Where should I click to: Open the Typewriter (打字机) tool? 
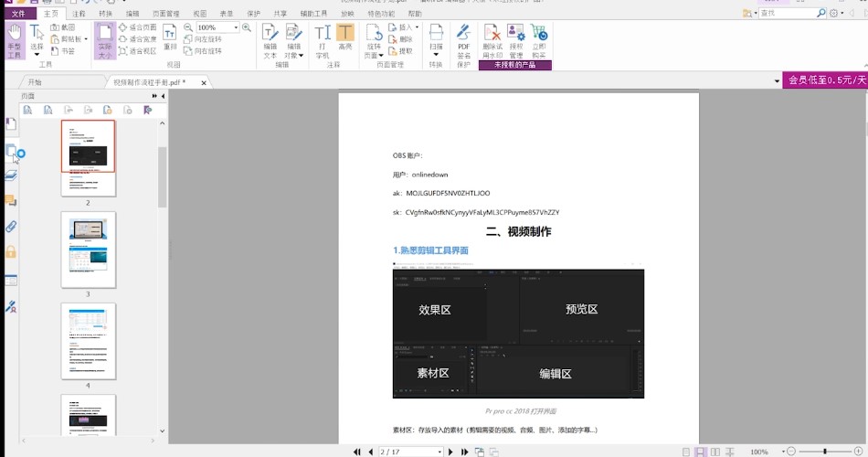(x=323, y=41)
